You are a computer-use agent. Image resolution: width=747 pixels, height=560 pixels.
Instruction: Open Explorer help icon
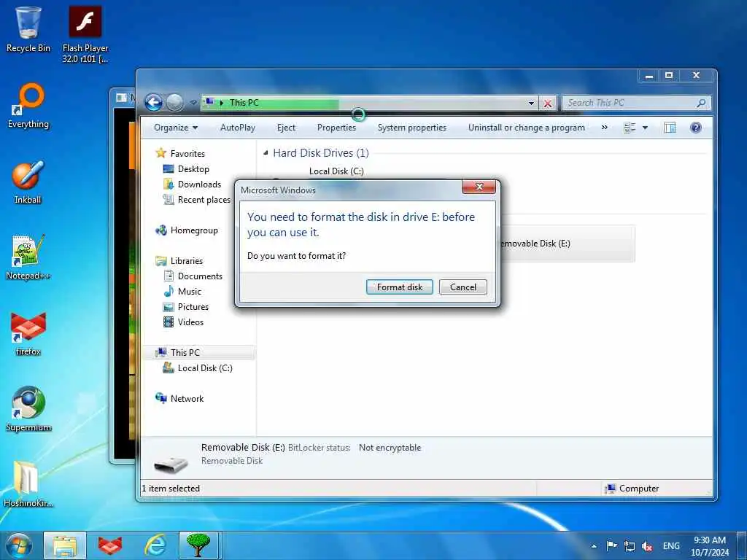coord(695,128)
